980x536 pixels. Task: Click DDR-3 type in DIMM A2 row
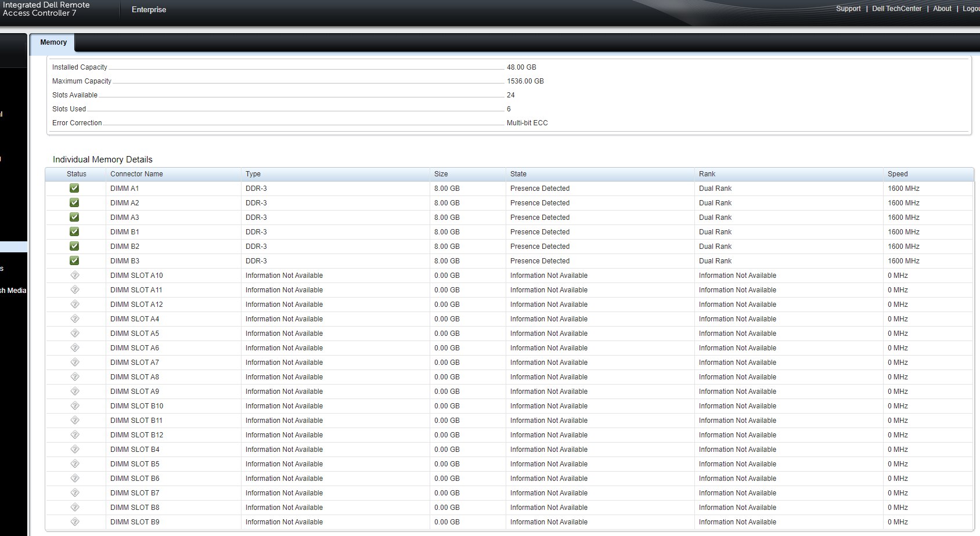[256, 203]
